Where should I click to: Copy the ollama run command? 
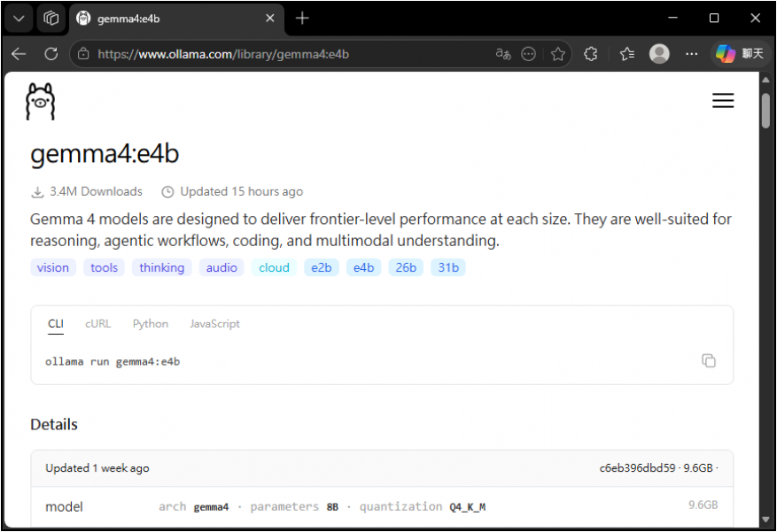[708, 360]
